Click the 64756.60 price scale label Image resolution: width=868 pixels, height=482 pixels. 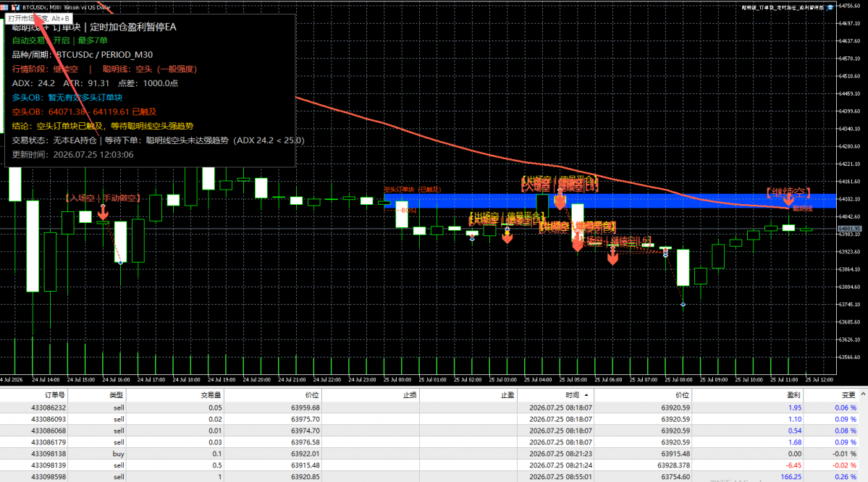(x=850, y=6)
